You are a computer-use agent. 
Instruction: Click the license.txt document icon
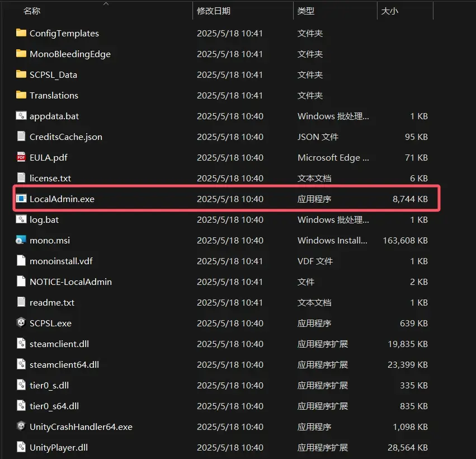[x=21, y=177]
